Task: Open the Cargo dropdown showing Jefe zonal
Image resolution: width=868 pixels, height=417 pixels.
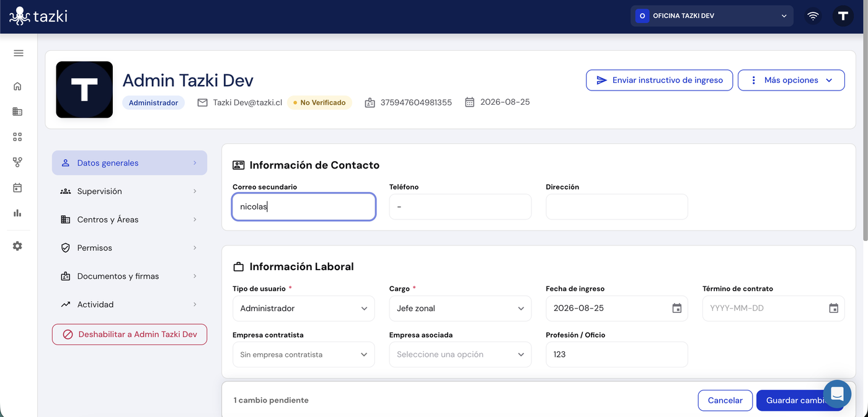Action: (x=460, y=309)
